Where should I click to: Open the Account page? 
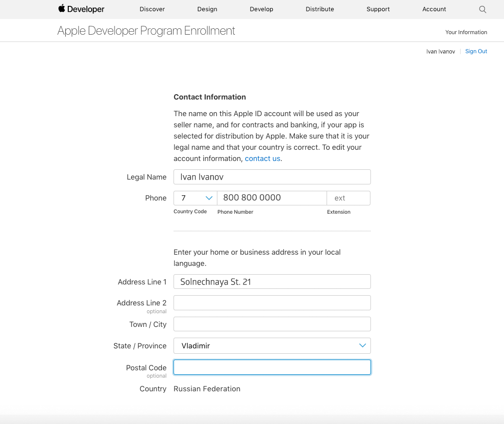434,9
